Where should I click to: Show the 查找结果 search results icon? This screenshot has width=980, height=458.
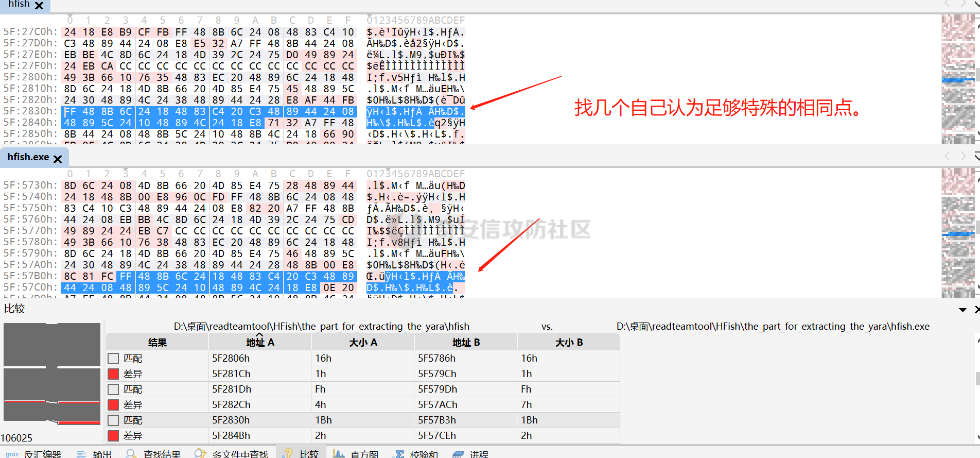click(x=131, y=454)
